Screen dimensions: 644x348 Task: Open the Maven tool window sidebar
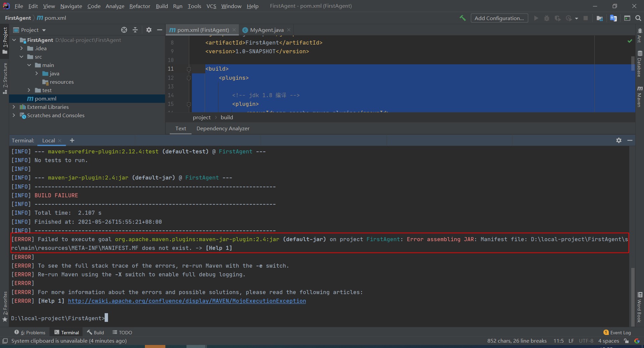coord(640,97)
